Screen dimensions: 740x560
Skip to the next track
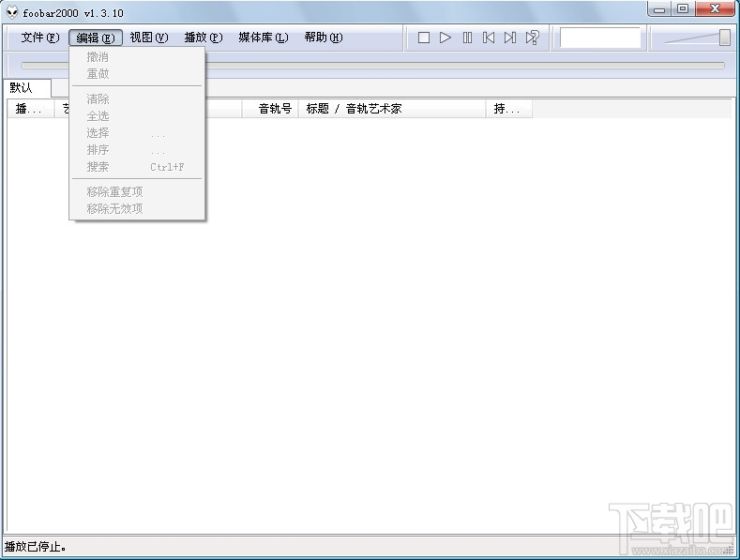click(510, 38)
